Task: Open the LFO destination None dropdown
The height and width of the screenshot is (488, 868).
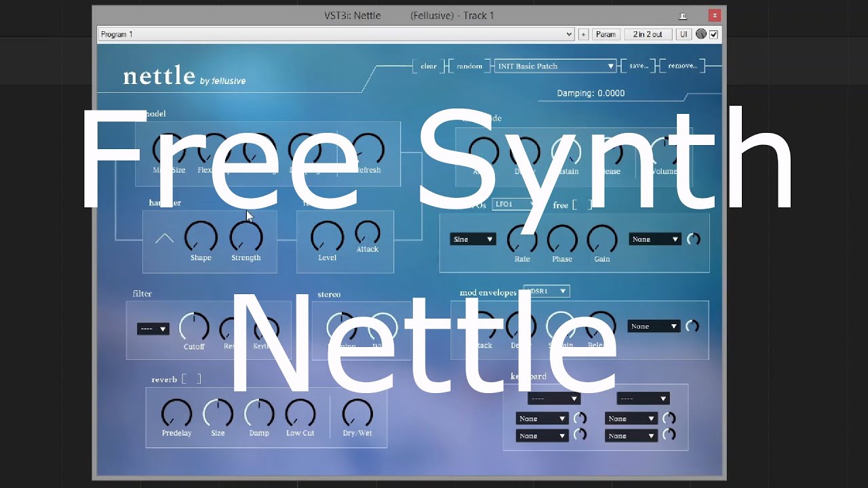Action: (654, 239)
